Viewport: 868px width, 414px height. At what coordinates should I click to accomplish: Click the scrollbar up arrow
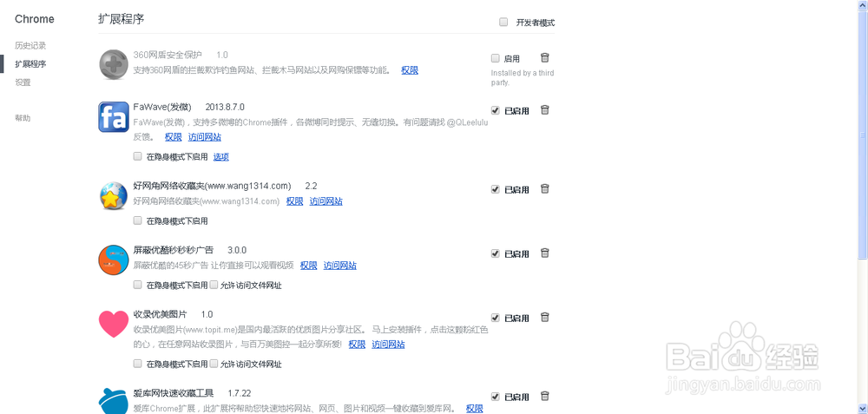click(863, 4)
